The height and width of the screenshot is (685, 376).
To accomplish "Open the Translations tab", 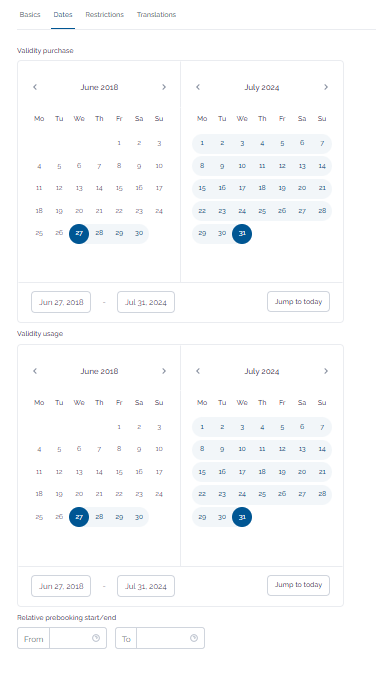I will (156, 14).
